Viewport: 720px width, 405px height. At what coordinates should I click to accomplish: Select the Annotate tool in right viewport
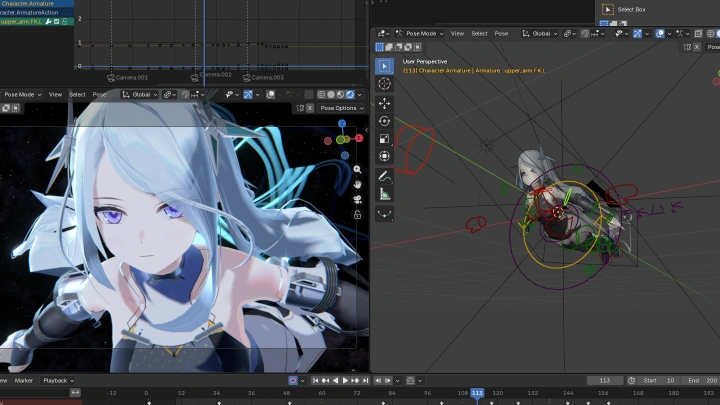click(x=384, y=176)
